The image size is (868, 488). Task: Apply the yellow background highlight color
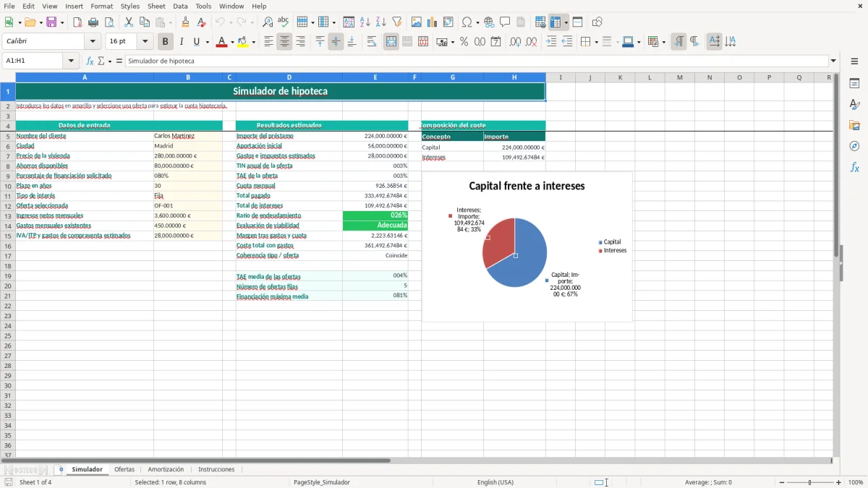[x=243, y=42]
